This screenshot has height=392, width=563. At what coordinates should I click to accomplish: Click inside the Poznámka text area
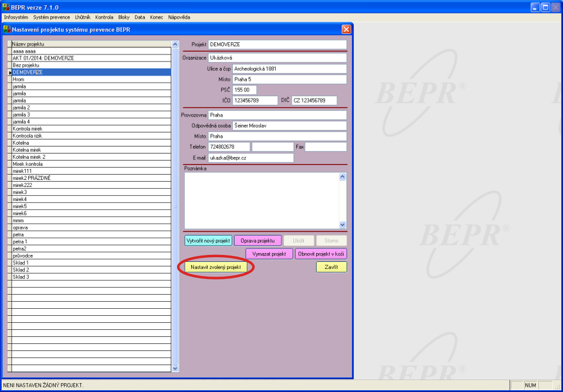[262, 200]
